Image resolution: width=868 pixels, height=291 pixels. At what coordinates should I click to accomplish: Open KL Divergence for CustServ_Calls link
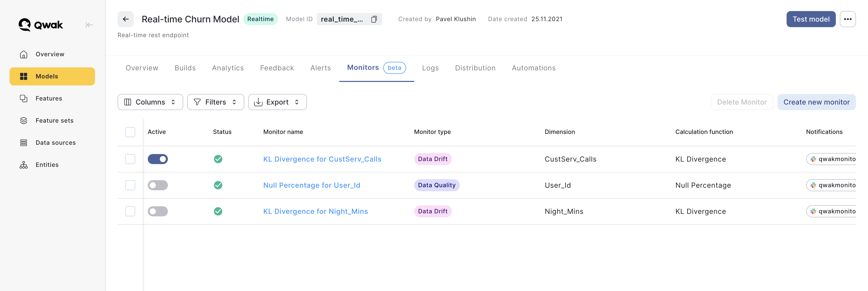[322, 159]
